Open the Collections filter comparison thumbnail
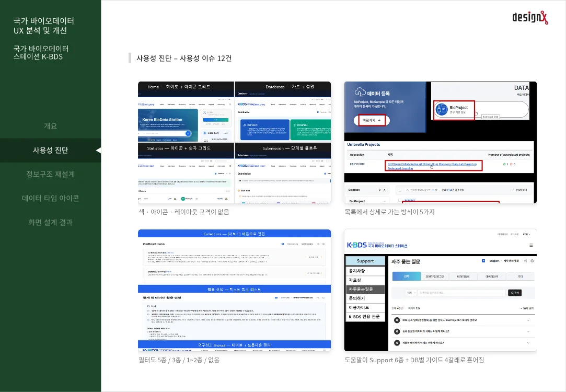 pyautogui.click(x=234, y=290)
